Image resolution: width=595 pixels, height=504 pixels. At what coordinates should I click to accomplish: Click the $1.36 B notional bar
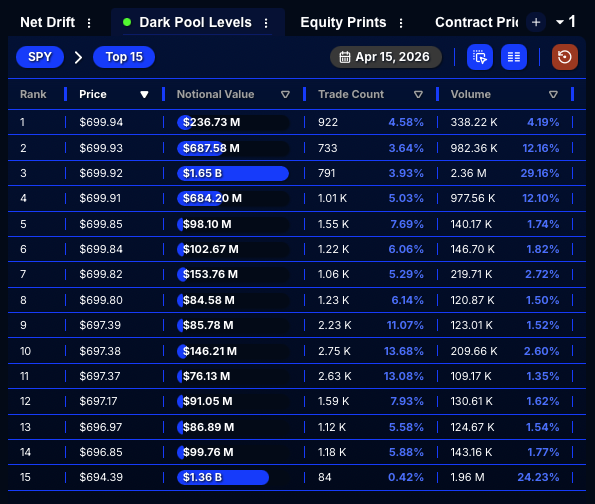(223, 477)
